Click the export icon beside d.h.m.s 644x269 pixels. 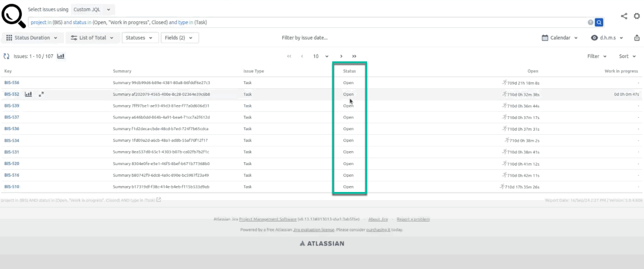637,38
